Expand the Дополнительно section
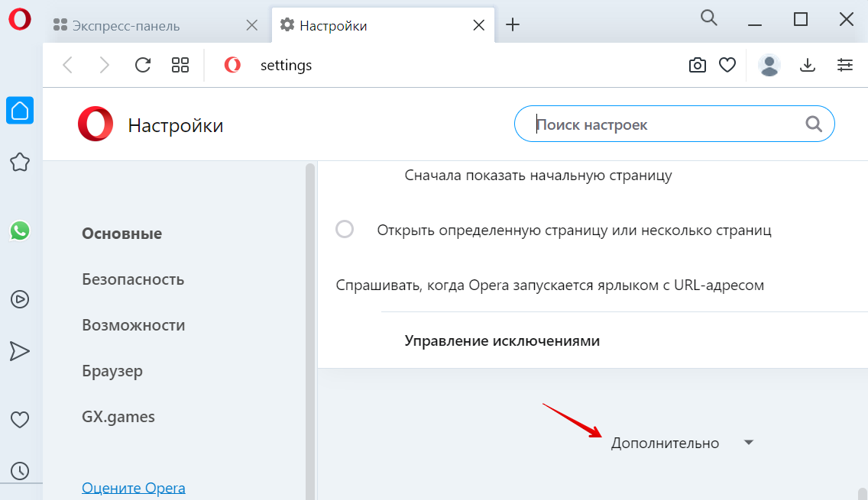The image size is (868, 500). pyautogui.click(x=665, y=444)
